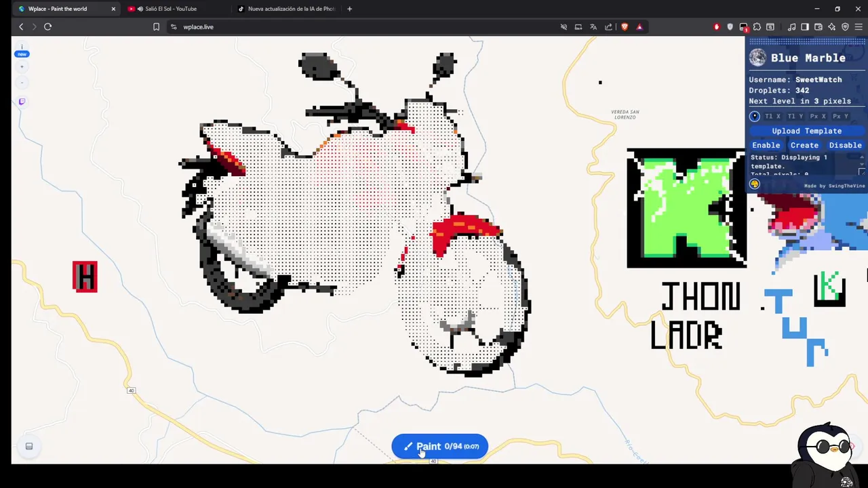Screen dimensions: 868x488
Task: Click the share page icon
Action: 608,26
